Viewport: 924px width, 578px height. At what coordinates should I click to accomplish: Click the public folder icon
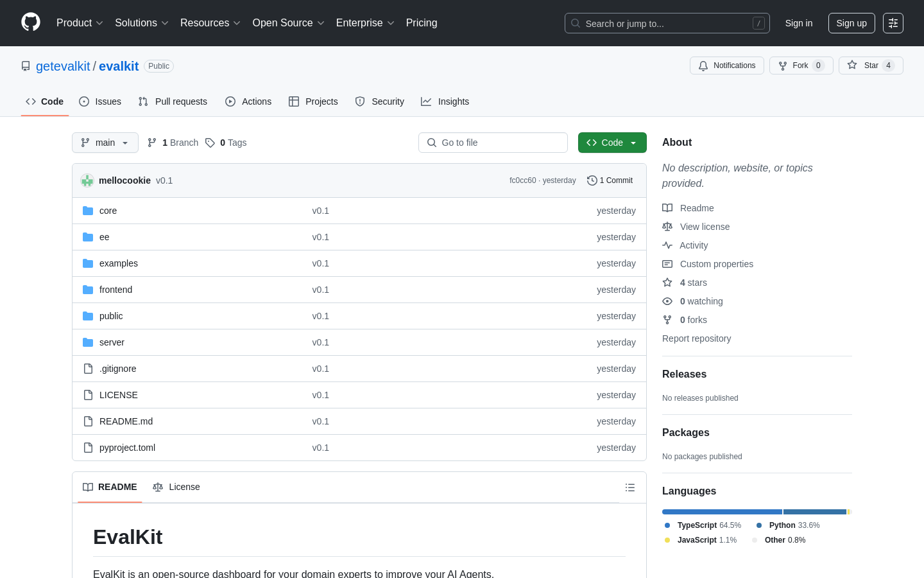pos(88,316)
